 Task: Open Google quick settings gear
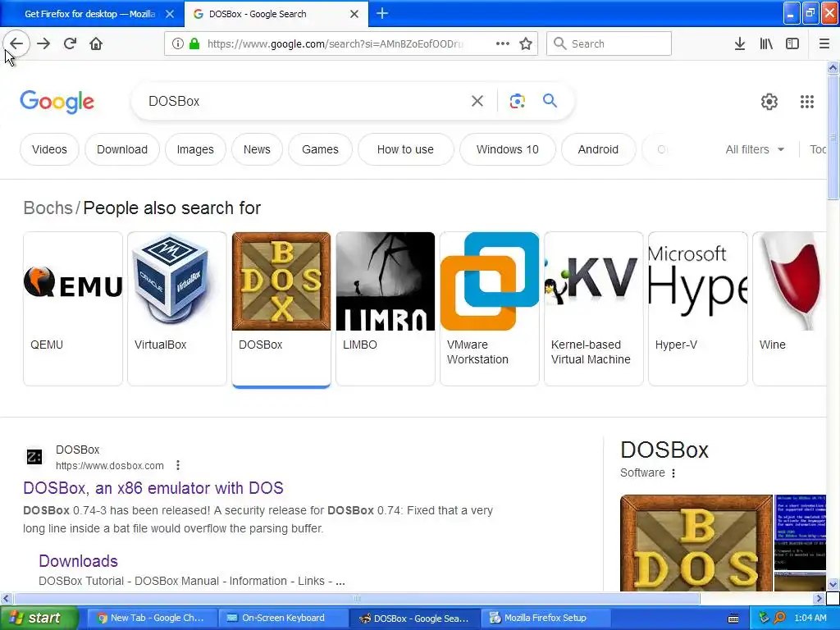pyautogui.click(x=769, y=101)
